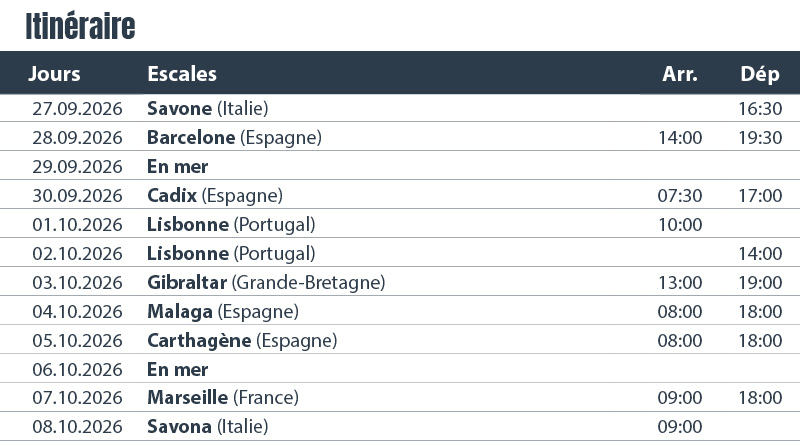This screenshot has height=444, width=800.
Task: Click the Arr. column header
Action: 680,74
